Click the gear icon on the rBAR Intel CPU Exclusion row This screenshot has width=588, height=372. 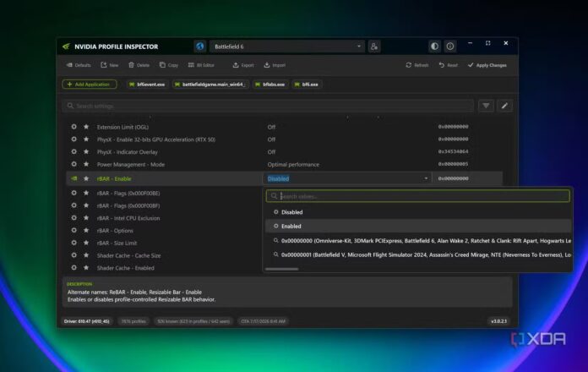(73, 218)
